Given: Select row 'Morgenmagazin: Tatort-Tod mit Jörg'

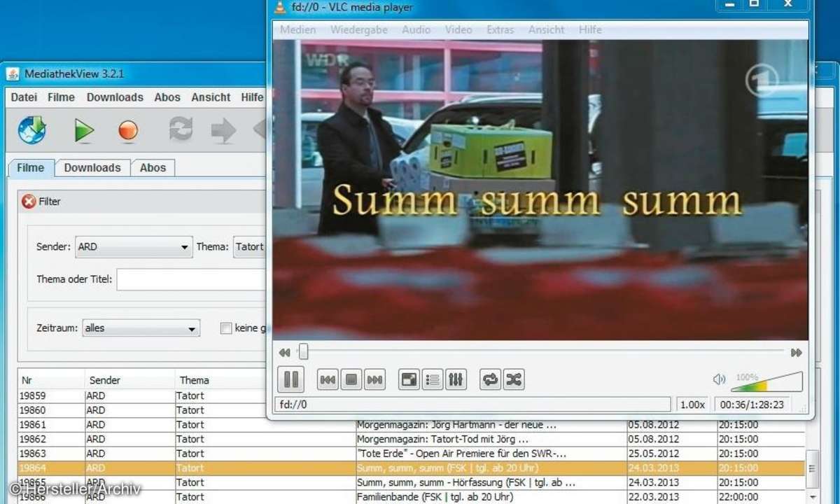Looking at the screenshot, I should point(411,440).
